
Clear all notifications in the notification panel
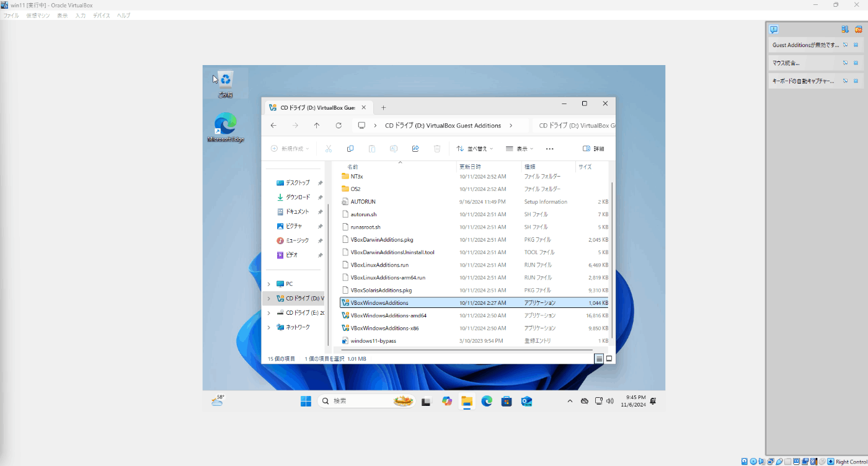(x=857, y=29)
